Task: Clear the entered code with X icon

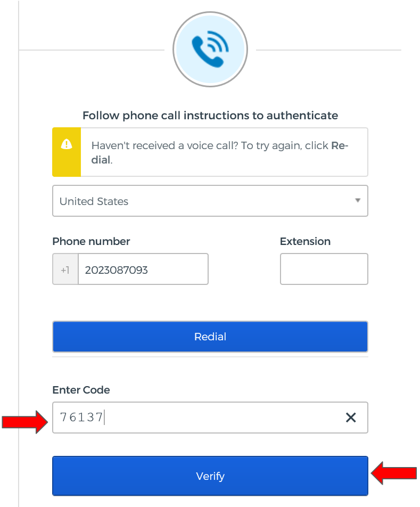Action: pyautogui.click(x=351, y=418)
